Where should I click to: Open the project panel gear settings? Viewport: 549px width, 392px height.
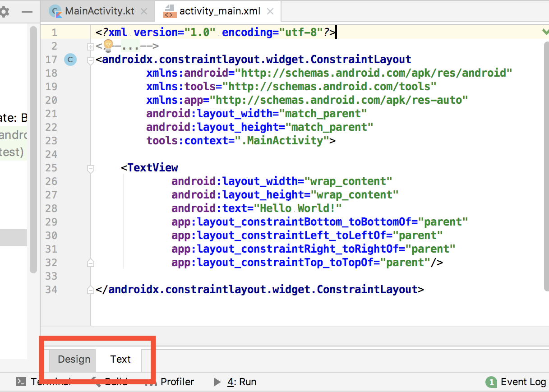pyautogui.click(x=4, y=11)
